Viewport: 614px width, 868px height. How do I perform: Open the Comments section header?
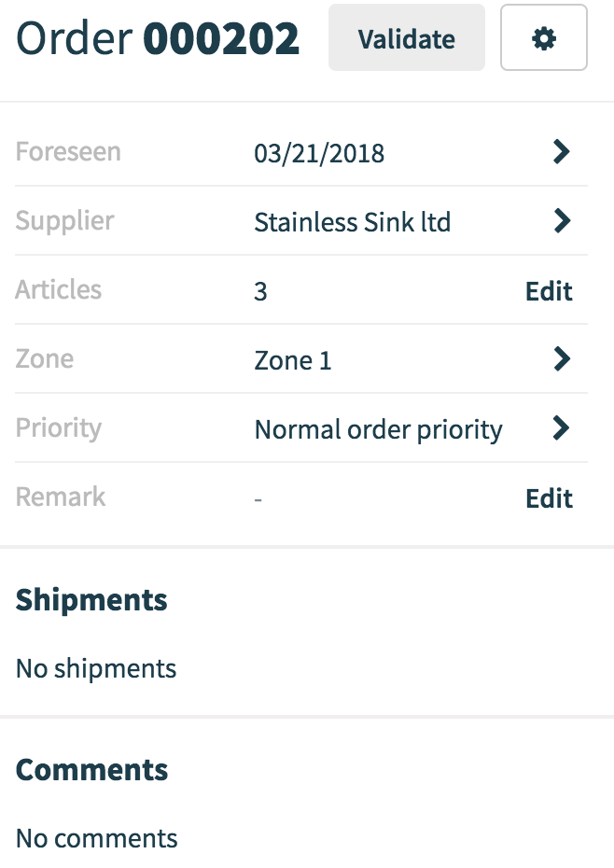click(x=91, y=770)
